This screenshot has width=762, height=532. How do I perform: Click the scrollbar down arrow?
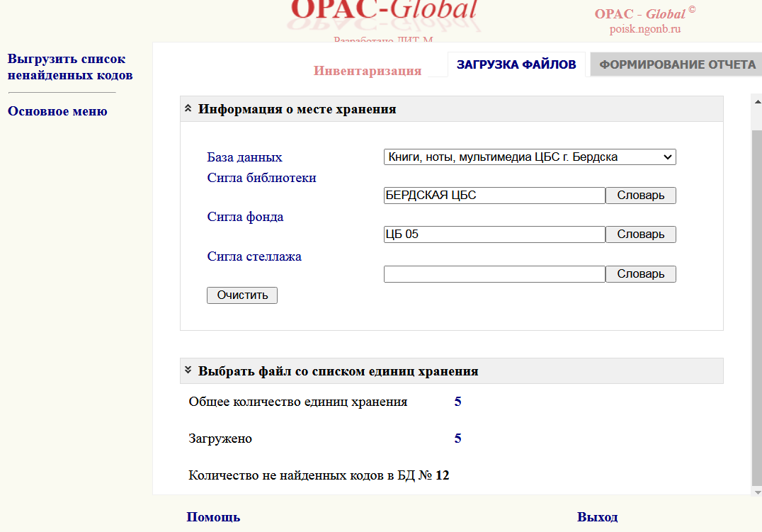coord(756,491)
